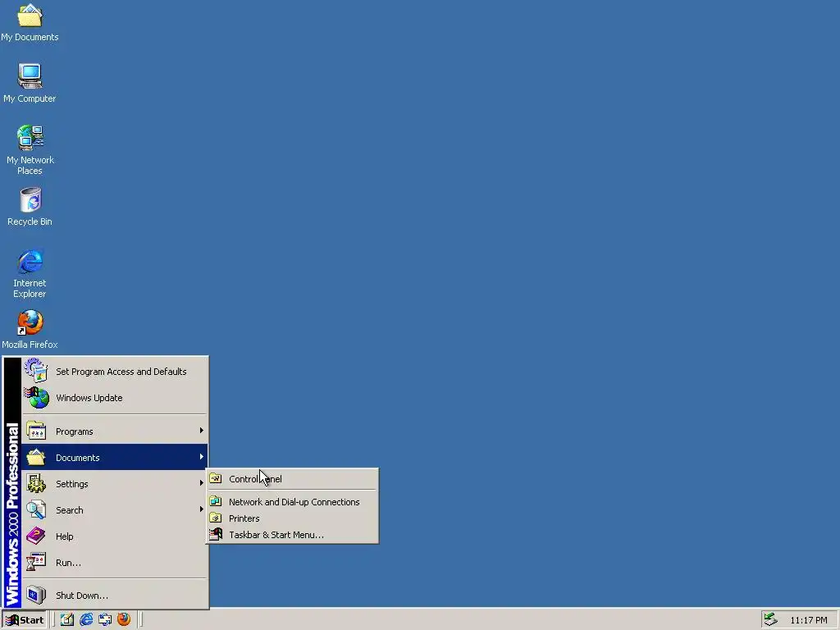Click the Shut Down icon

point(36,595)
